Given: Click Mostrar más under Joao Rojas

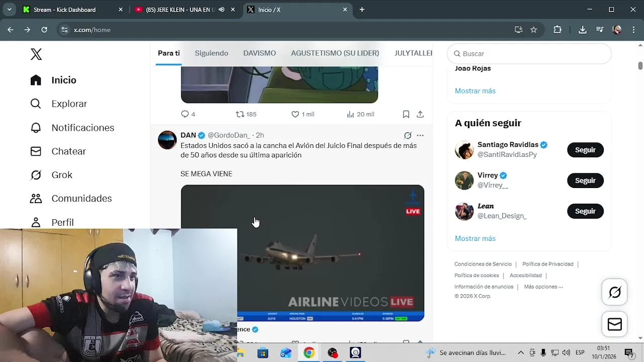Looking at the screenshot, I should pos(475,91).
